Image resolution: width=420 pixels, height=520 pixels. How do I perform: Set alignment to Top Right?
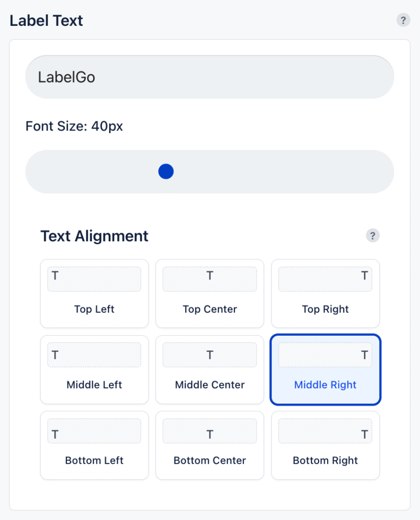click(325, 294)
